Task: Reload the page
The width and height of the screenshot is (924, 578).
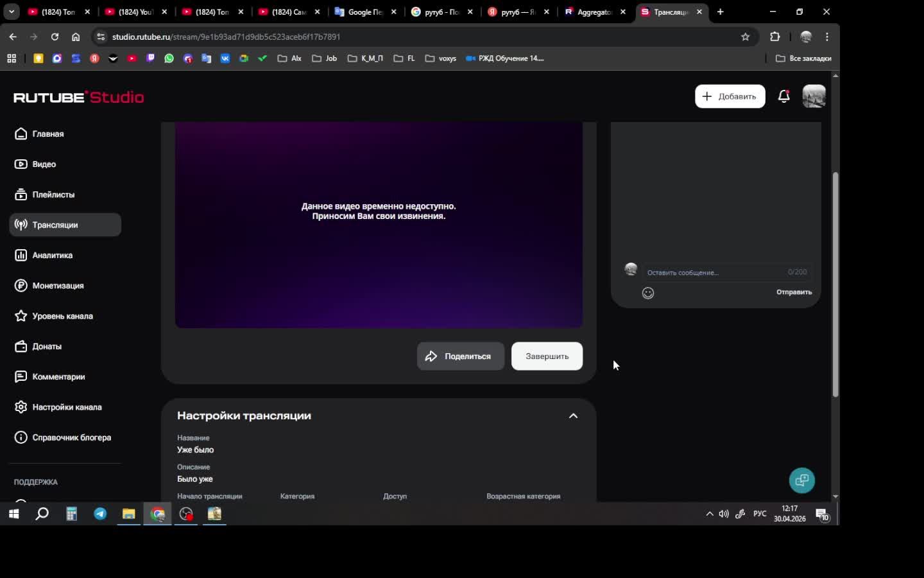Action: click(x=55, y=37)
